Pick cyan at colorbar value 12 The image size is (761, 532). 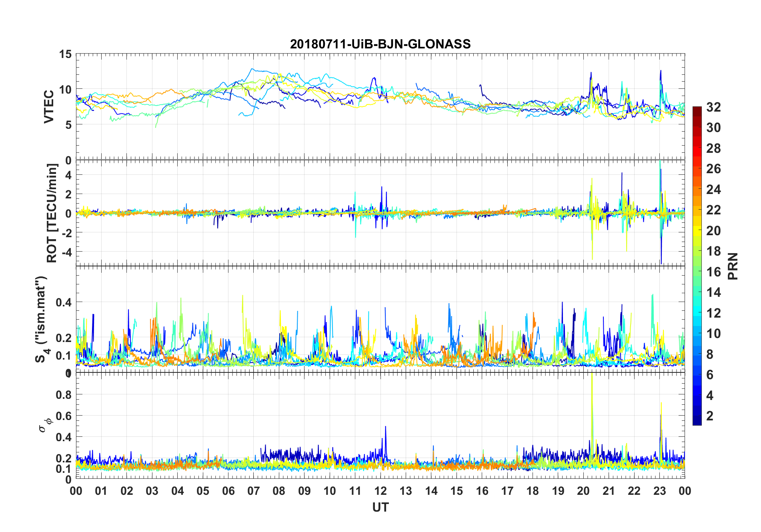(697, 313)
